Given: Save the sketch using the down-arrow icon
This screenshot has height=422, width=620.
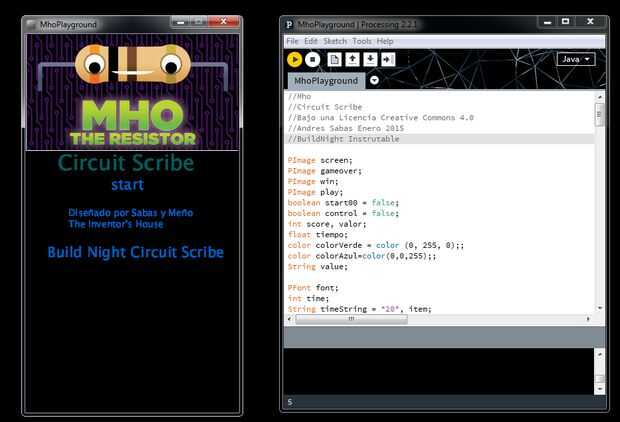Looking at the screenshot, I should click(x=370, y=60).
